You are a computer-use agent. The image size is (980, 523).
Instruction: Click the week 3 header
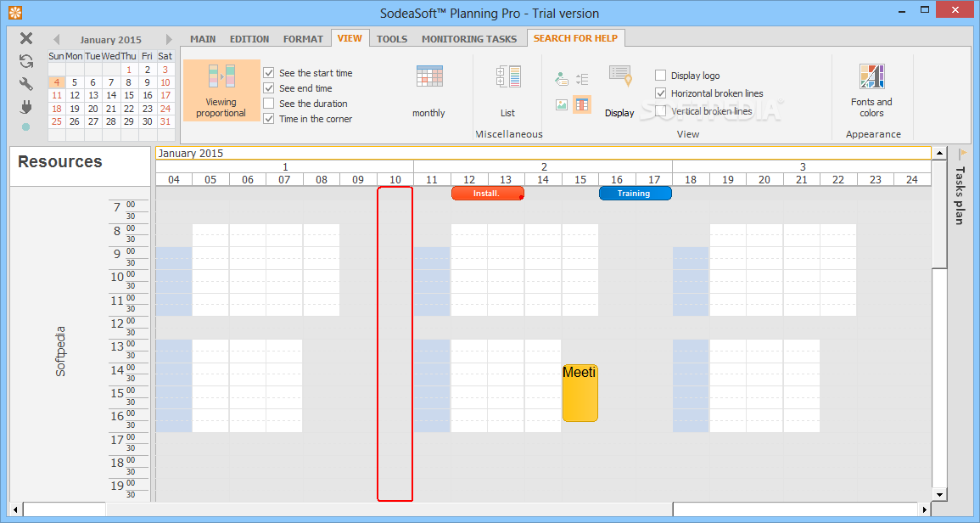[x=802, y=166]
